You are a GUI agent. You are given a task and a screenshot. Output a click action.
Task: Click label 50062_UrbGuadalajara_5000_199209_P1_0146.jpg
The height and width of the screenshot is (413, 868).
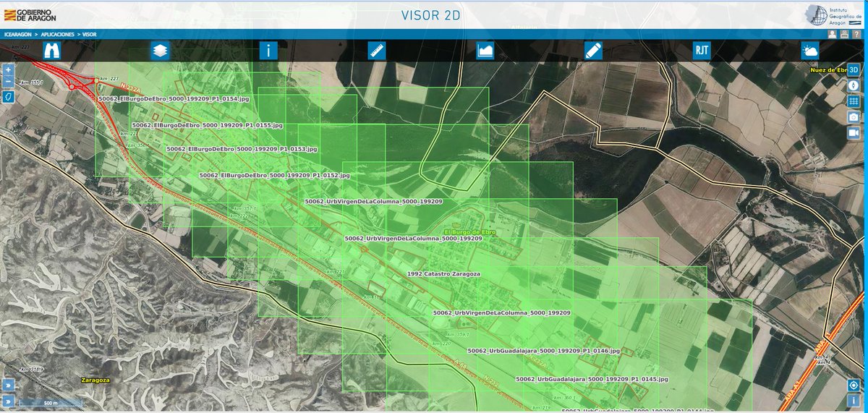[x=544, y=351]
